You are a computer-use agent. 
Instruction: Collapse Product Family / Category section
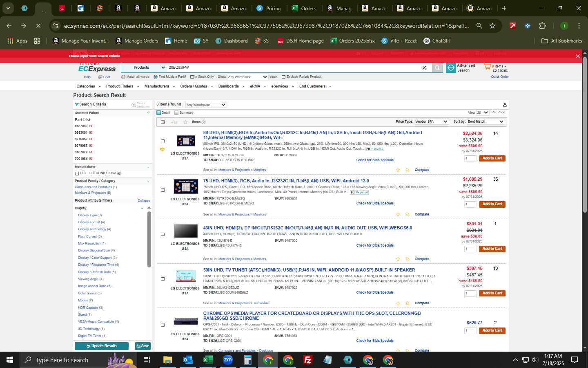point(148,181)
